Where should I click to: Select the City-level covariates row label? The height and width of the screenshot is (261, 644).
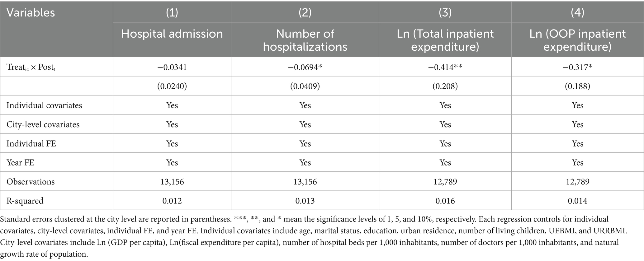click(43, 124)
